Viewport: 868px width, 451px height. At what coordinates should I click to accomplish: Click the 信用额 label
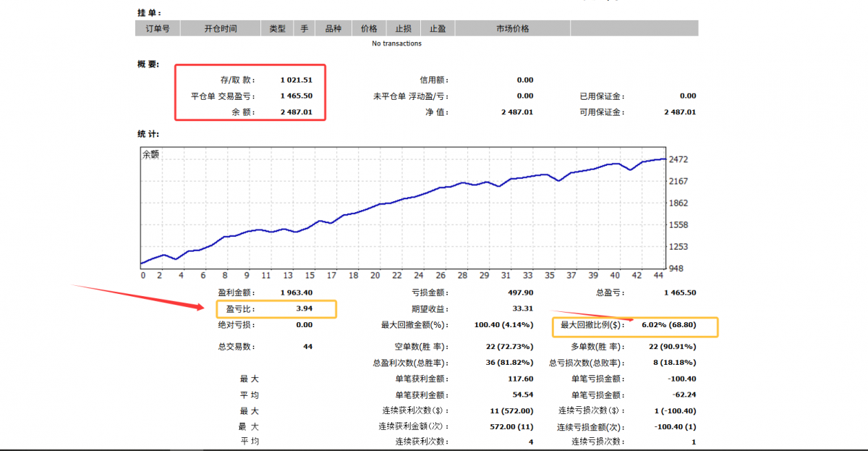point(434,80)
